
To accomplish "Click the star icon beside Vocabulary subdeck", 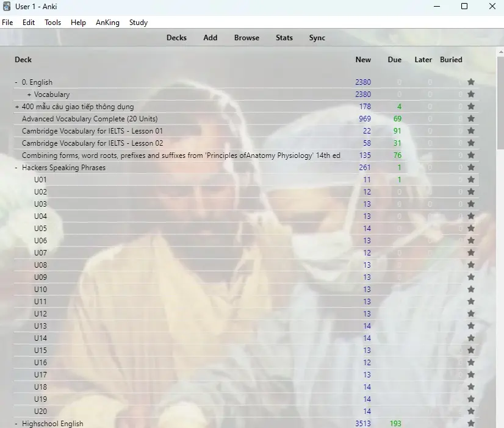I will (x=471, y=95).
